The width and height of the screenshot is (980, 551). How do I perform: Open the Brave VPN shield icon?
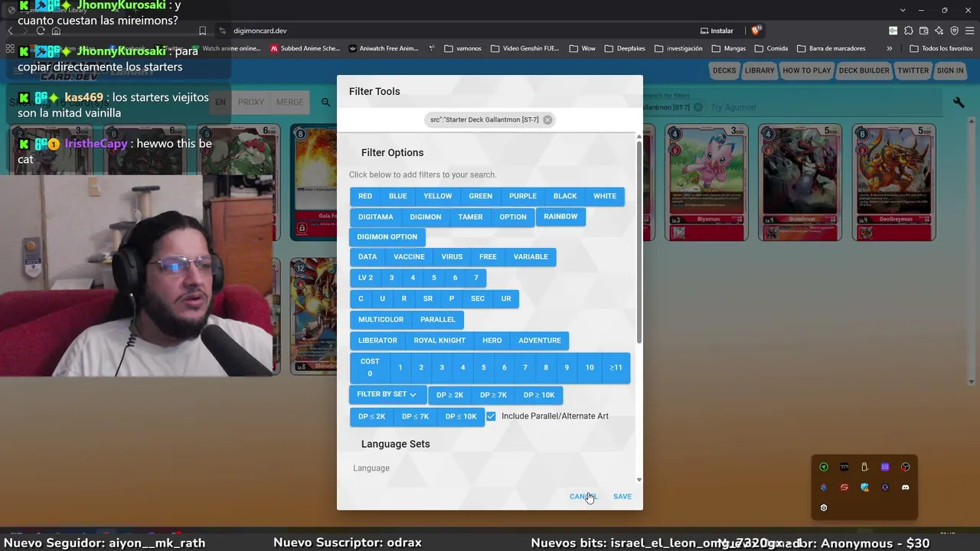(955, 31)
